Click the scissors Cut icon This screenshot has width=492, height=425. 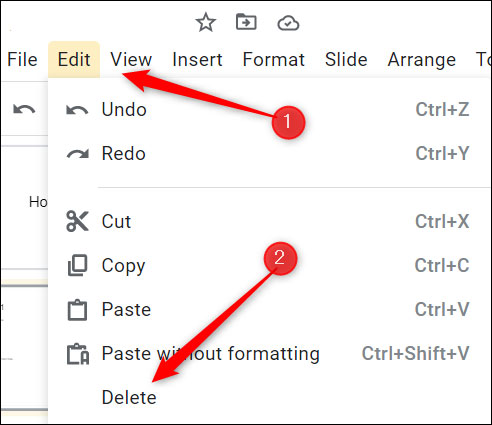(77, 221)
